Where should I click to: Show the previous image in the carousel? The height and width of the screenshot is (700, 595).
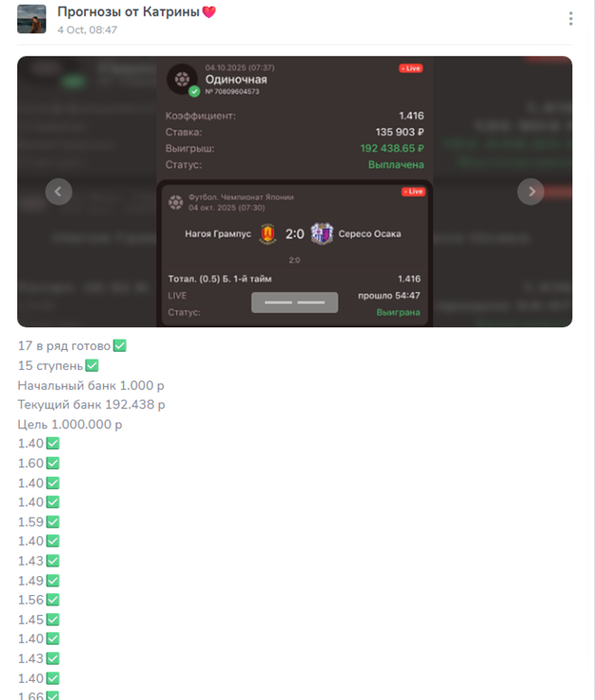58,192
